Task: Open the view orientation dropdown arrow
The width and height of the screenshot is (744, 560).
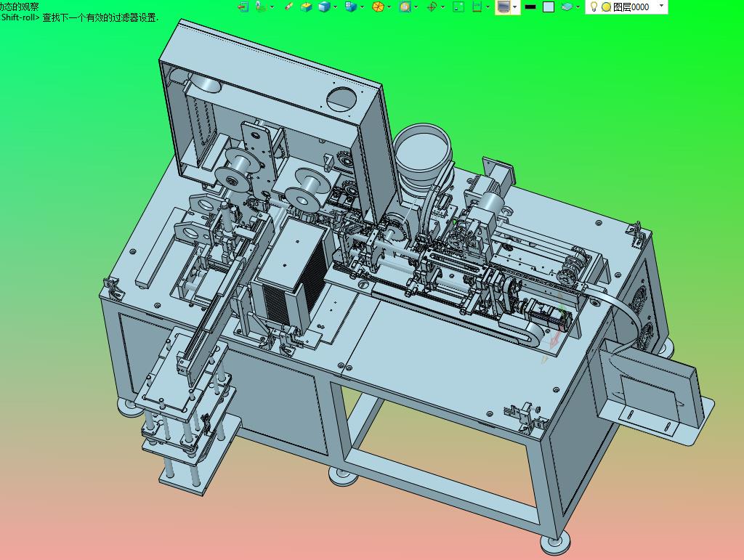Action: tap(362, 7)
